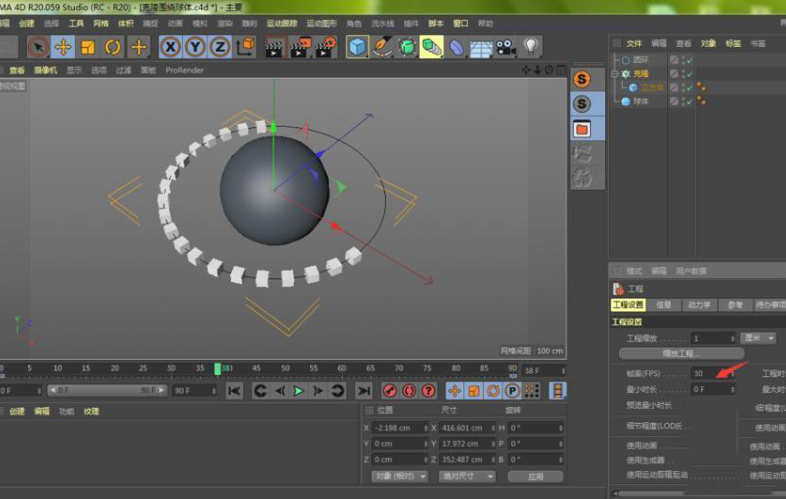Switch to the 动力学 tab
This screenshot has height=499, width=786.
click(699, 305)
